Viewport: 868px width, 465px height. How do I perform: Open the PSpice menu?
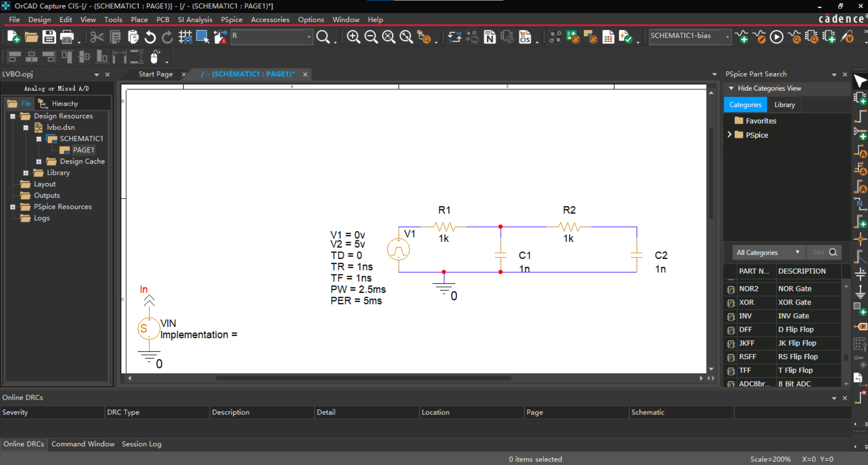pos(232,19)
